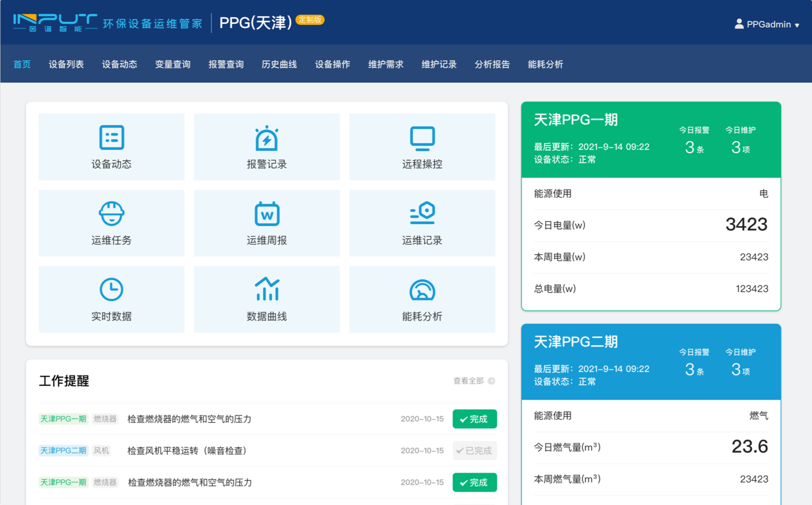812x505 pixels.
Task: Open the 运维记录 icon
Action: 422,213
